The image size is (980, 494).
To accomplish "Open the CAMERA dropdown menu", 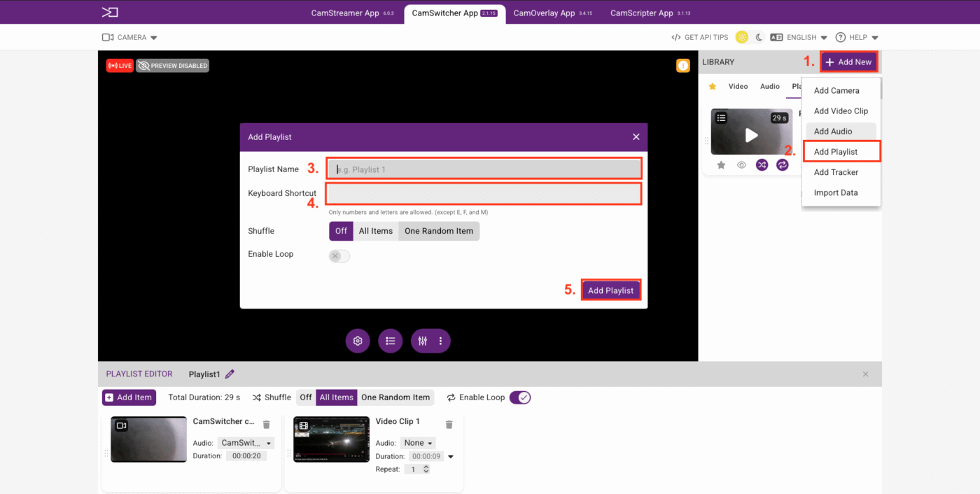I will click(x=130, y=38).
